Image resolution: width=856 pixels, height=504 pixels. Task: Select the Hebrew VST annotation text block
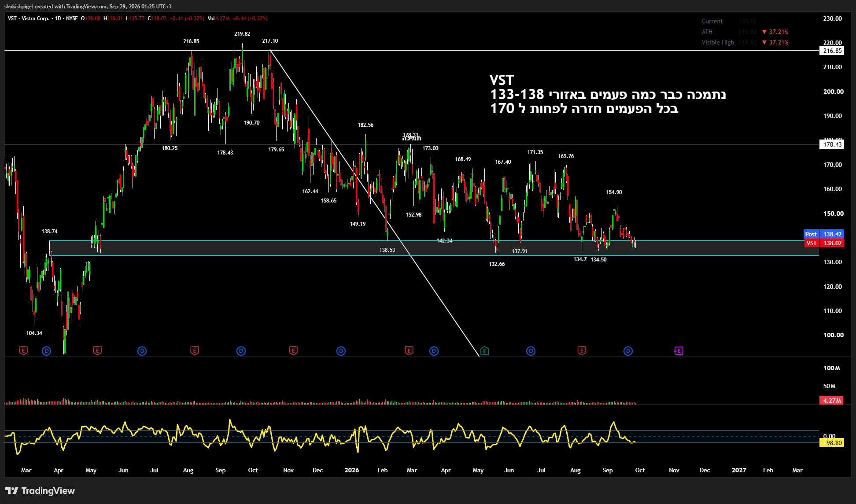(608, 95)
